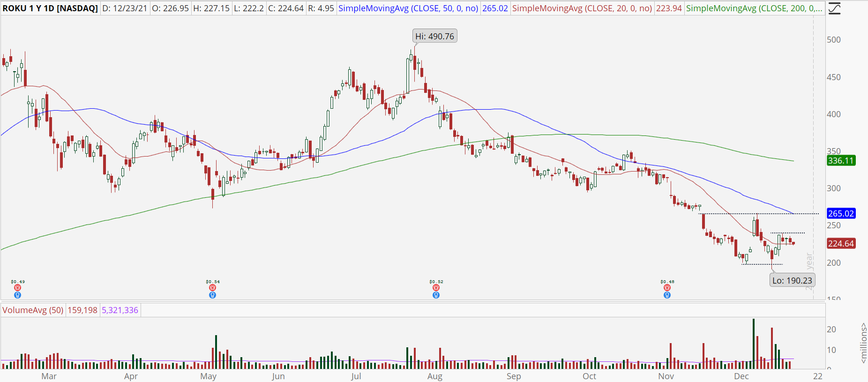
Task: Click the 5,321,336 average volume value
Action: pyautogui.click(x=120, y=310)
